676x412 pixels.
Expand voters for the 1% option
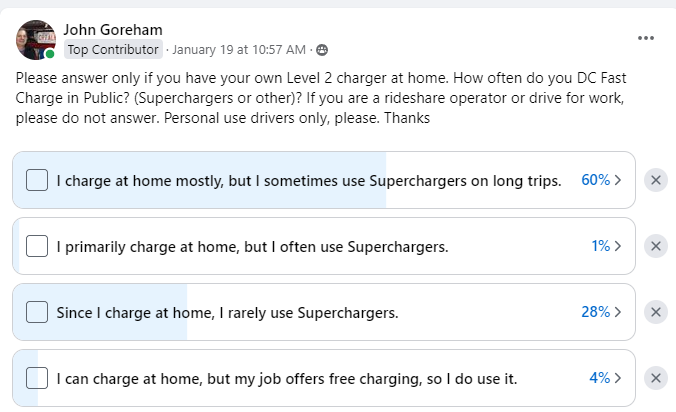pyautogui.click(x=606, y=246)
